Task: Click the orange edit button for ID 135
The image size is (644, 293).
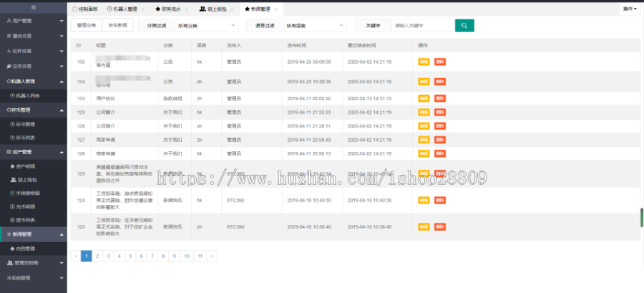Action: (424, 62)
